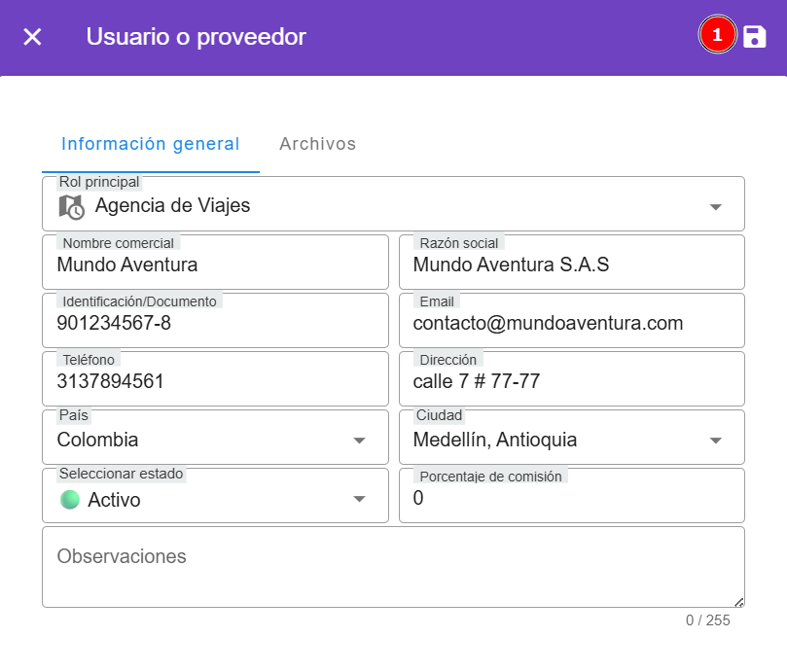Click the save disk icon
787x672 pixels.
tap(755, 37)
